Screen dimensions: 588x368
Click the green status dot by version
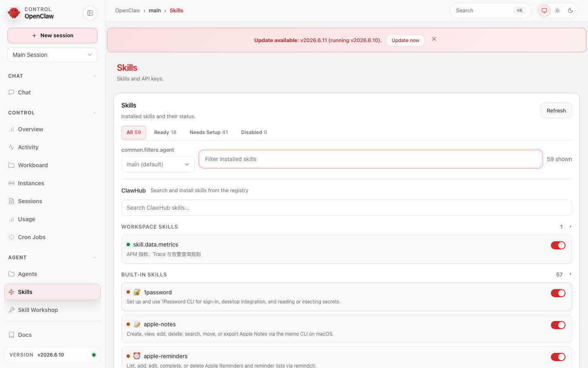[x=94, y=355]
